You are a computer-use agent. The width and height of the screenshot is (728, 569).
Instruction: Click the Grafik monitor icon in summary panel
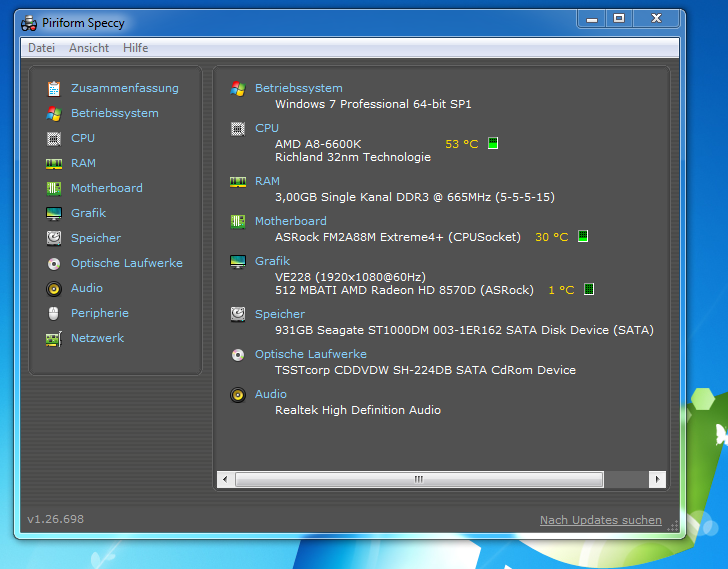(x=238, y=261)
